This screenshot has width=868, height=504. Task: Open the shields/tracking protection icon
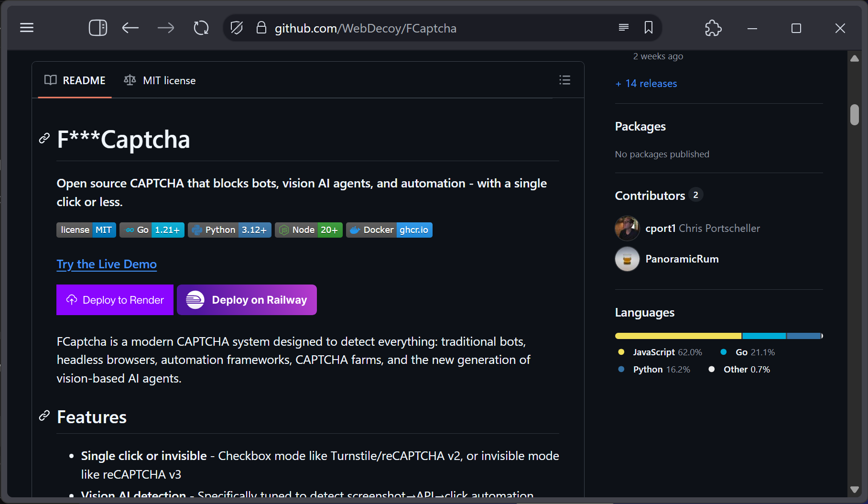pos(237,28)
